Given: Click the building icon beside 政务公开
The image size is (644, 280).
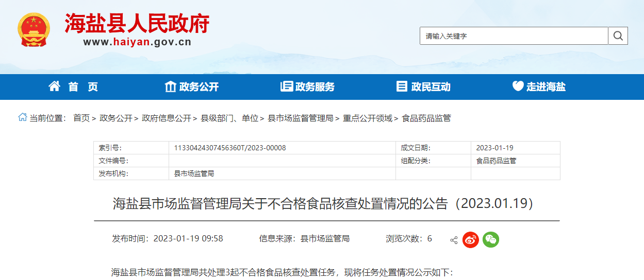Looking at the screenshot, I should coord(170,86).
